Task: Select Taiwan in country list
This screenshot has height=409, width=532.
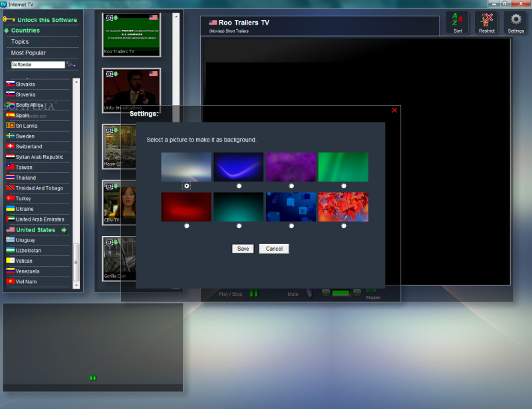Action: [x=24, y=168]
